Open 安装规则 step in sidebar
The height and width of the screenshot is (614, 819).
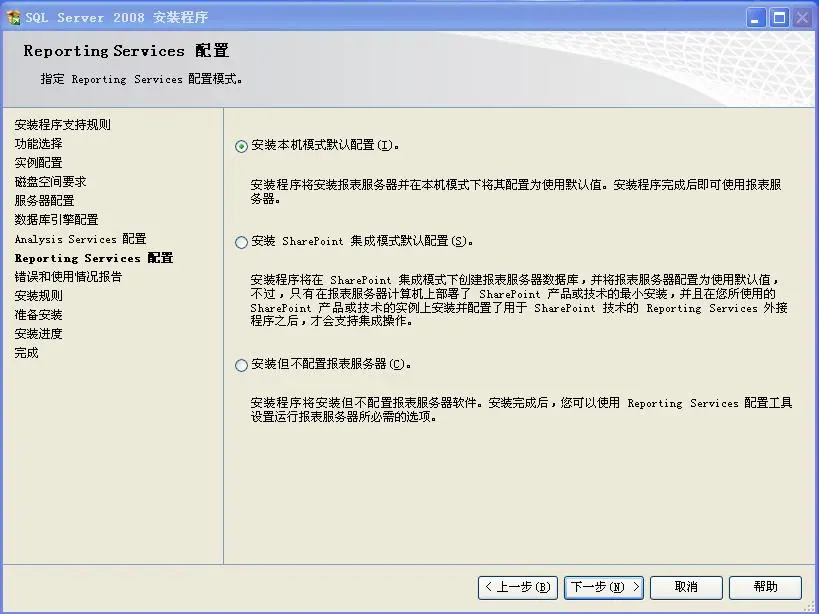click(39, 296)
